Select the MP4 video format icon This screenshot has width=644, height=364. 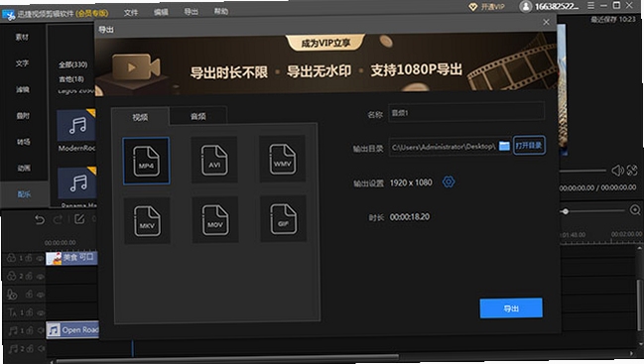[x=146, y=161]
